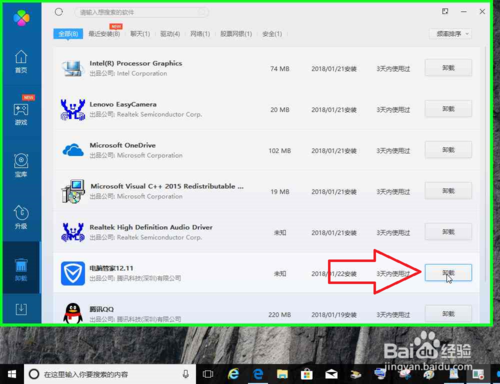Select the 全部(8) tab

coord(68,34)
